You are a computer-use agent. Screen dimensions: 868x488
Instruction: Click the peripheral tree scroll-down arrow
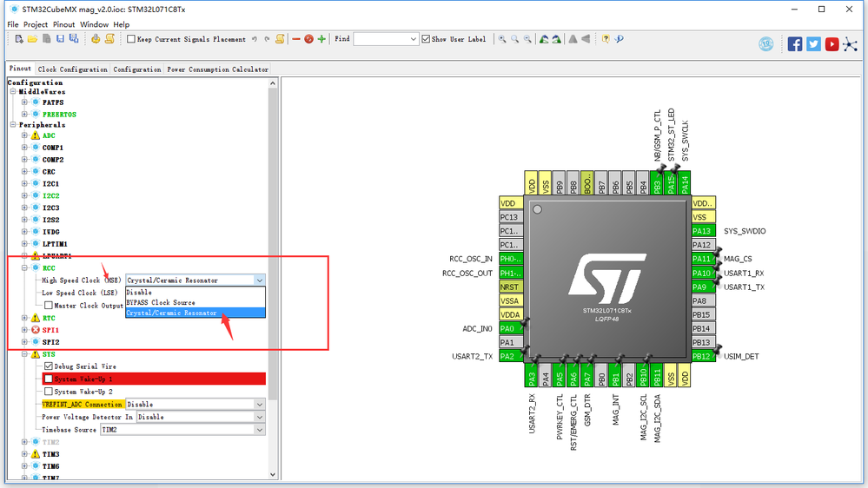point(272,475)
